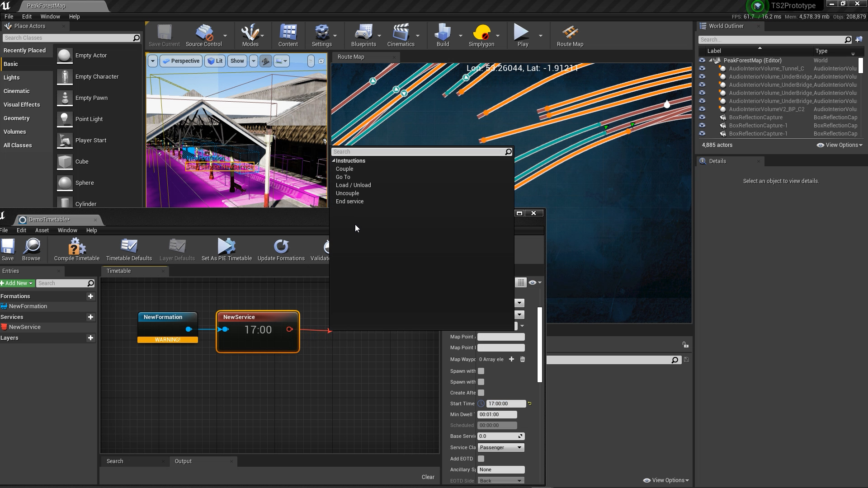
Task: Add a new Layers entry with the plus button
Action: 90,338
